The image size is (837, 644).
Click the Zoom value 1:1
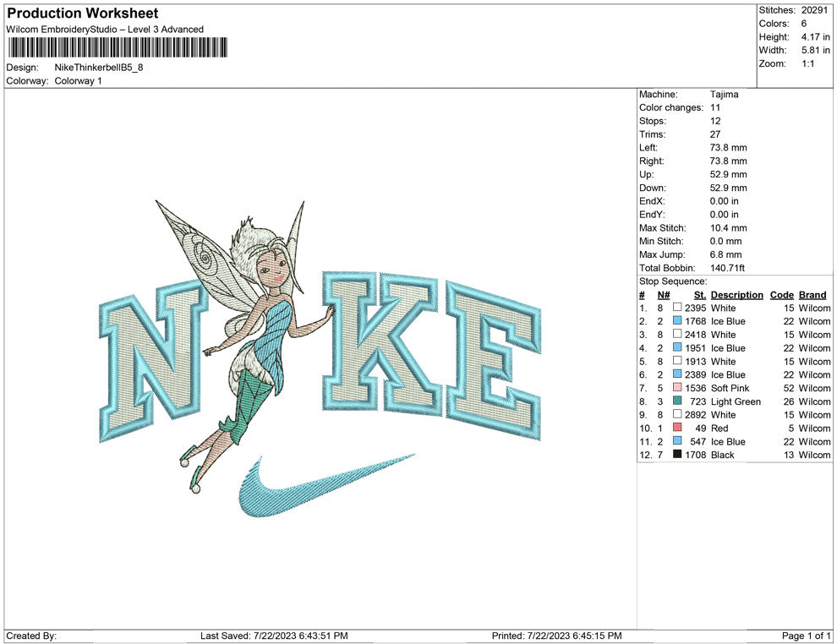[x=807, y=63]
